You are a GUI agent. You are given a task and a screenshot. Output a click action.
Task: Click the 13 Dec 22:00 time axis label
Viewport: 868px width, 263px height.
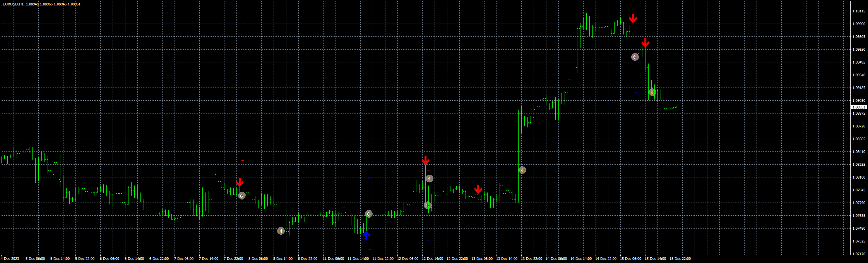pyautogui.click(x=531, y=259)
